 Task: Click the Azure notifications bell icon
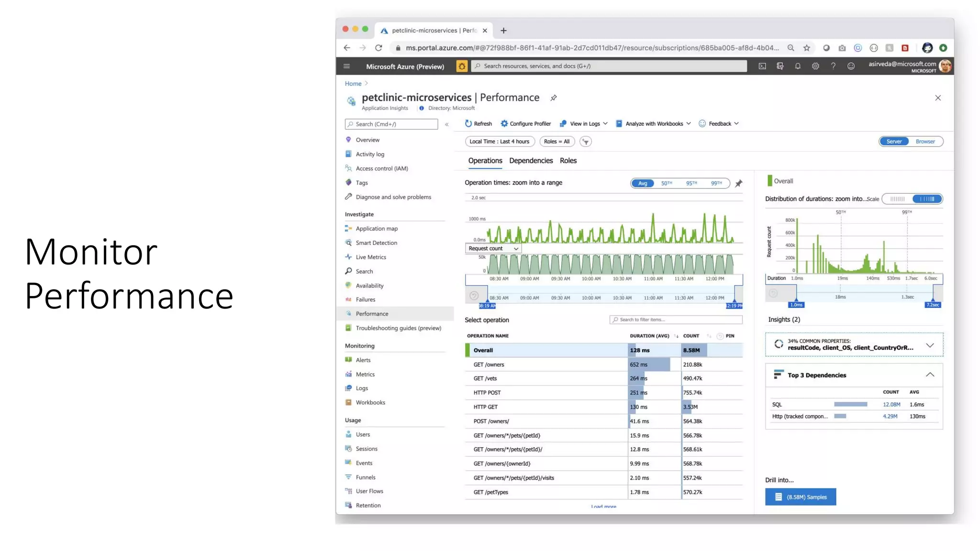(x=798, y=66)
